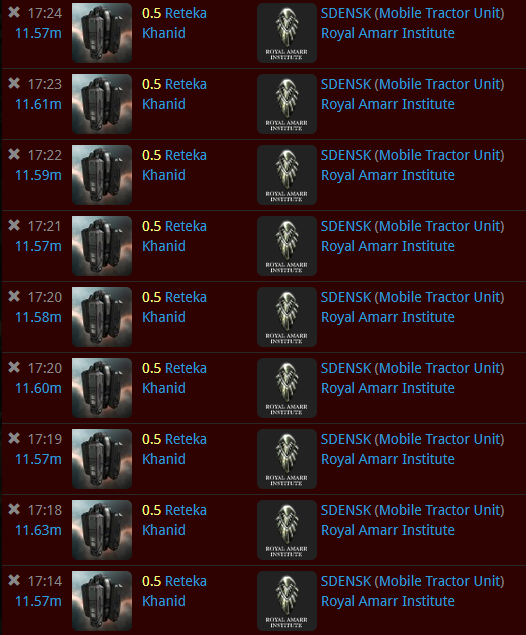
Task: Open the 11.63m kill value link
Action: coord(38,530)
